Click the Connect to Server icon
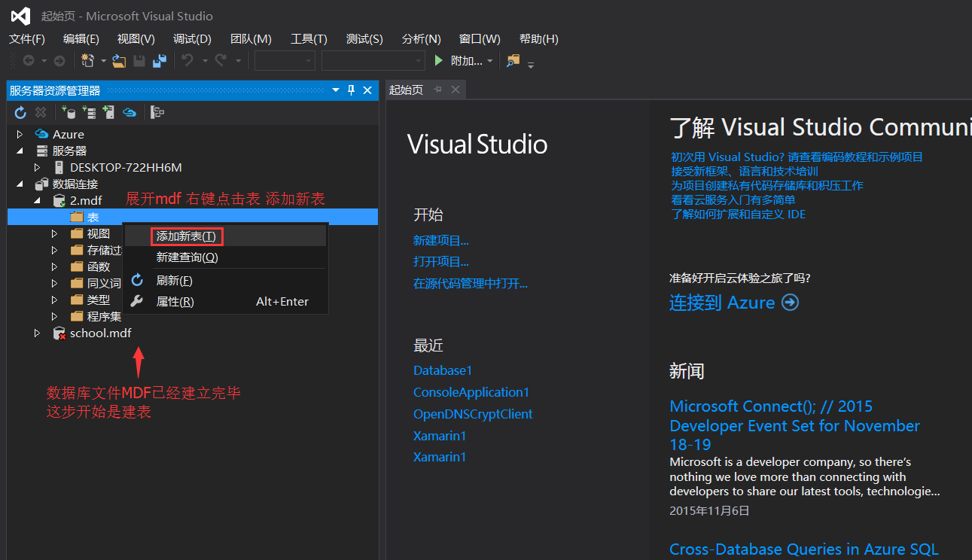972x560 pixels. pos(89,112)
